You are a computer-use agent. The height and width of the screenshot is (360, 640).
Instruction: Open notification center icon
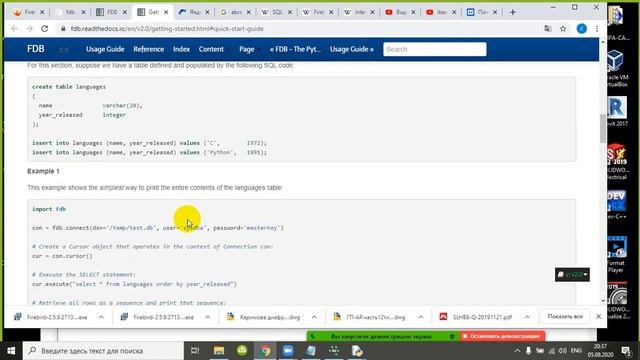coord(626,351)
